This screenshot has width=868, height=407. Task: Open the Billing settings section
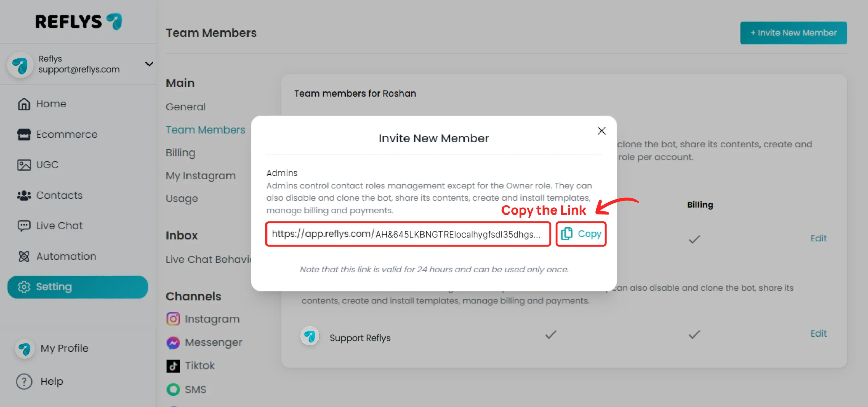point(180,153)
